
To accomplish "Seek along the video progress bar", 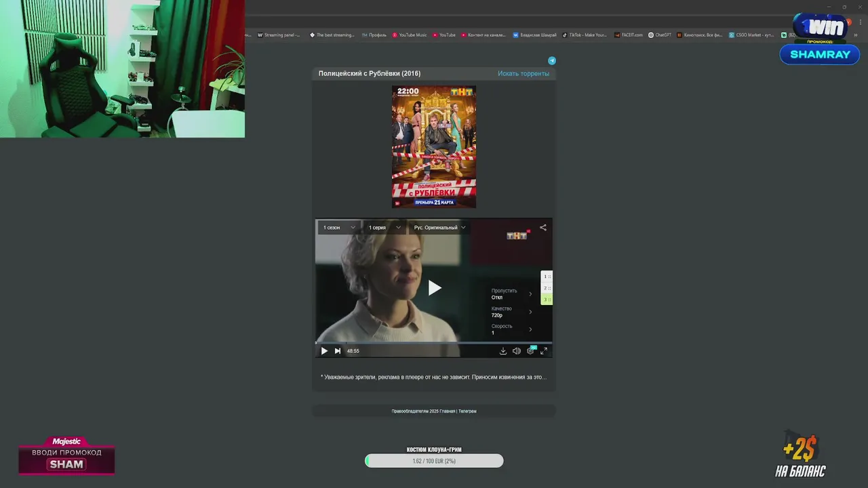I will point(434,342).
